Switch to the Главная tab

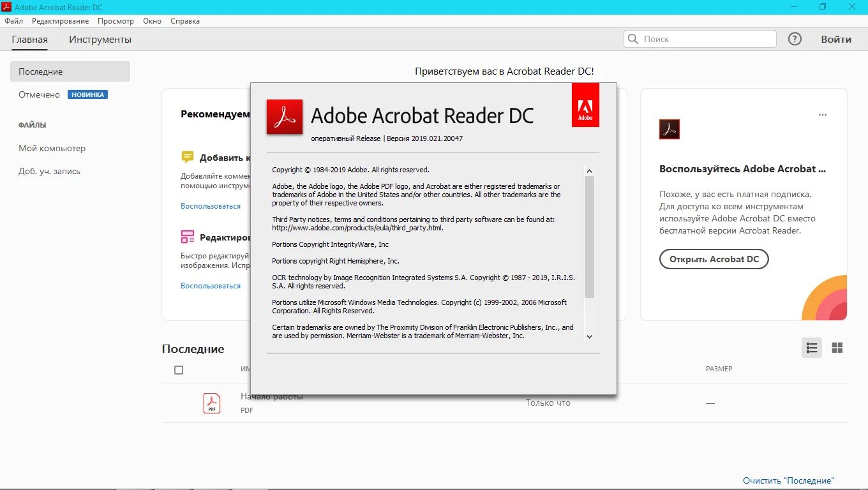coord(30,40)
